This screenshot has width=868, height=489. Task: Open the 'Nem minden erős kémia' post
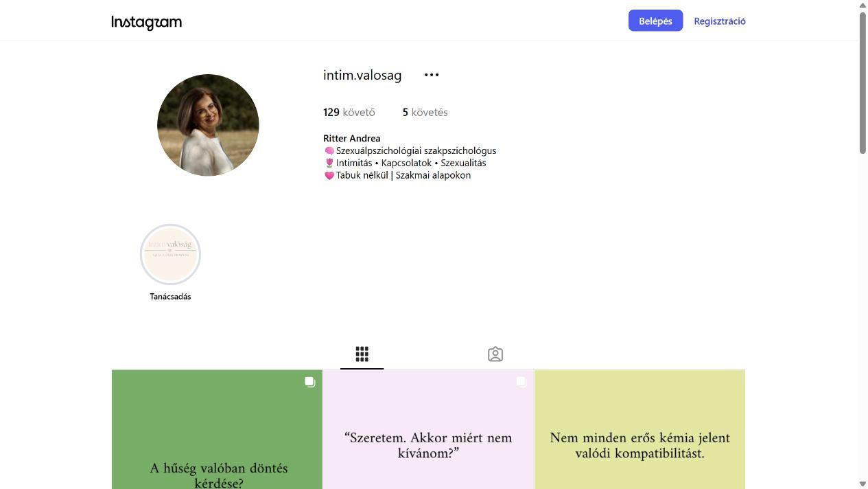[640, 429]
